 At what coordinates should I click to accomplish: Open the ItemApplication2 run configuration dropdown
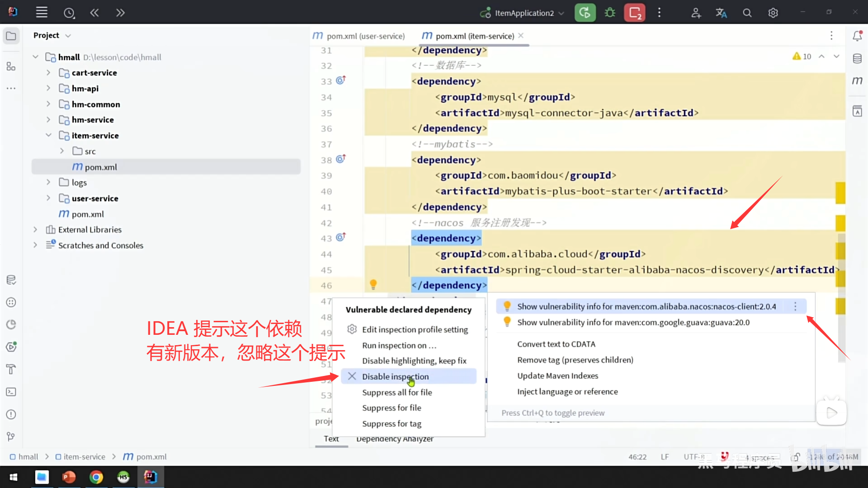pos(561,13)
